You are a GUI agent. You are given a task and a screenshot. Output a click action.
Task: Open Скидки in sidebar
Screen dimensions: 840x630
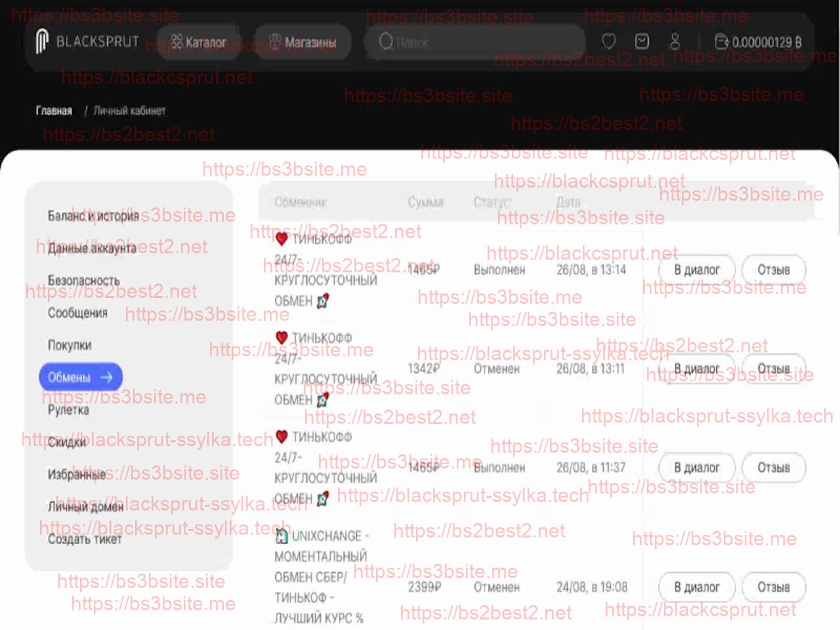pyautogui.click(x=66, y=442)
